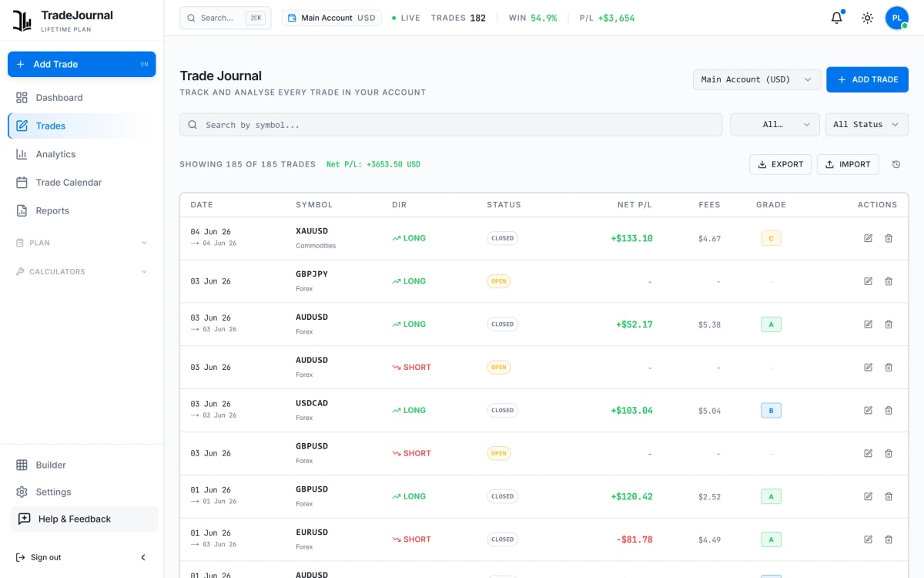This screenshot has height=578, width=924.
Task: Delete the GBPJPY open trade
Action: point(889,281)
